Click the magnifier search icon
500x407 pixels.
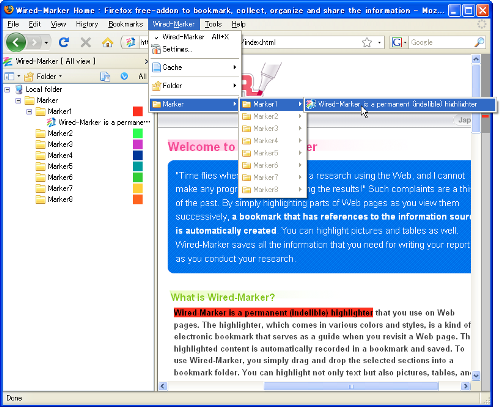(479, 42)
